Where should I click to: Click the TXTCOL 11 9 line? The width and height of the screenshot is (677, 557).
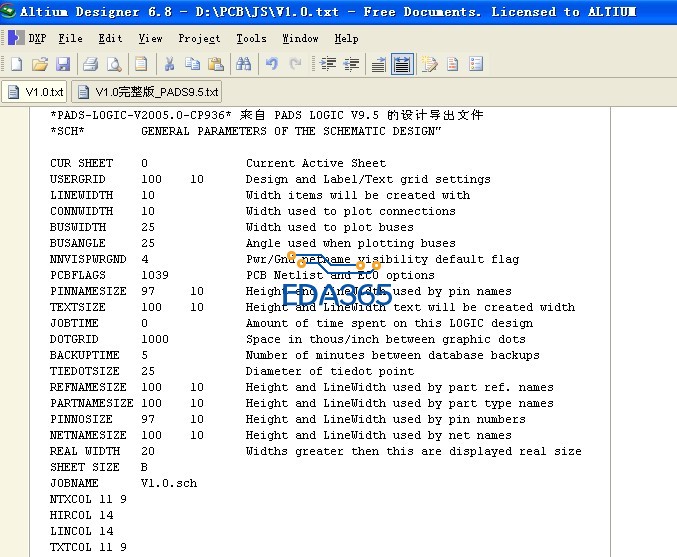point(88,547)
